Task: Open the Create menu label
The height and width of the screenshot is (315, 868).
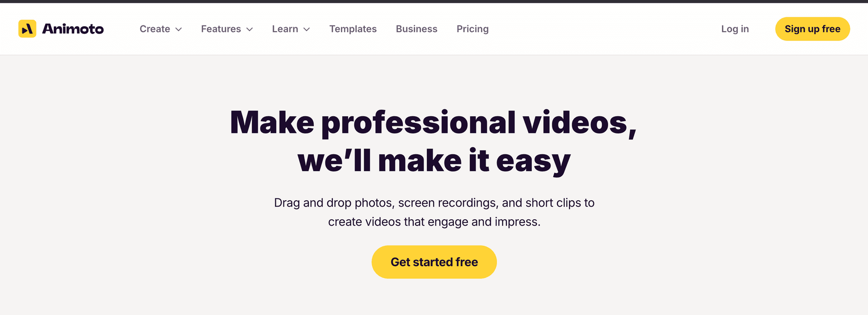Action: coord(155,29)
